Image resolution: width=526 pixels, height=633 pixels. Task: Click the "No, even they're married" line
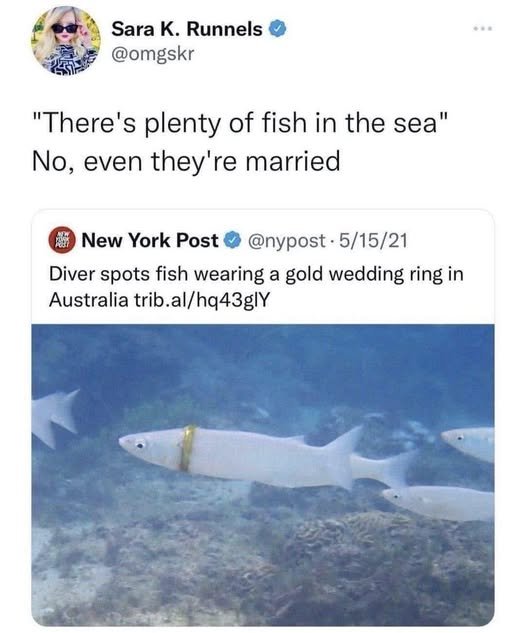186,161
